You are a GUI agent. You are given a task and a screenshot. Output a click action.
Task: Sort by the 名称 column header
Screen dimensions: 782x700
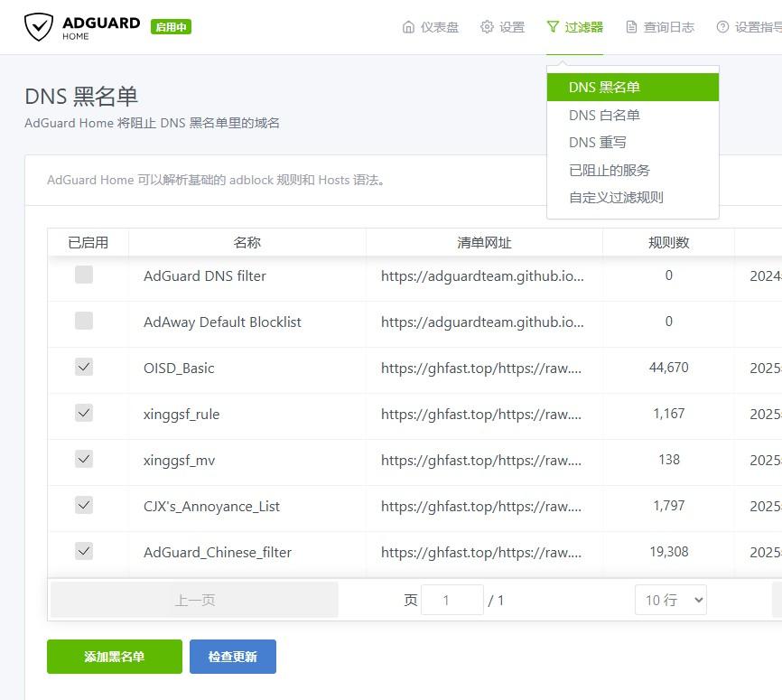click(247, 242)
